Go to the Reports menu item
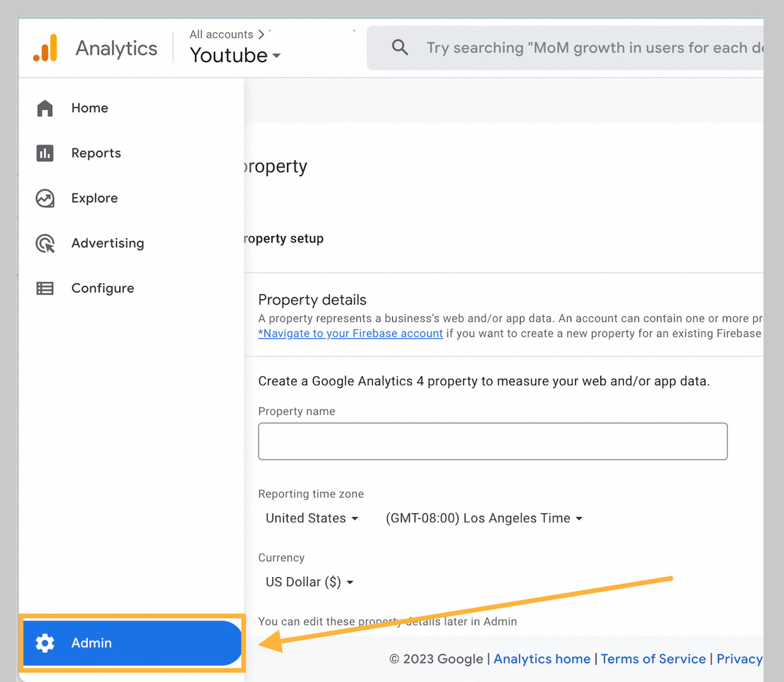Screen dimensions: 784x682 (96, 153)
